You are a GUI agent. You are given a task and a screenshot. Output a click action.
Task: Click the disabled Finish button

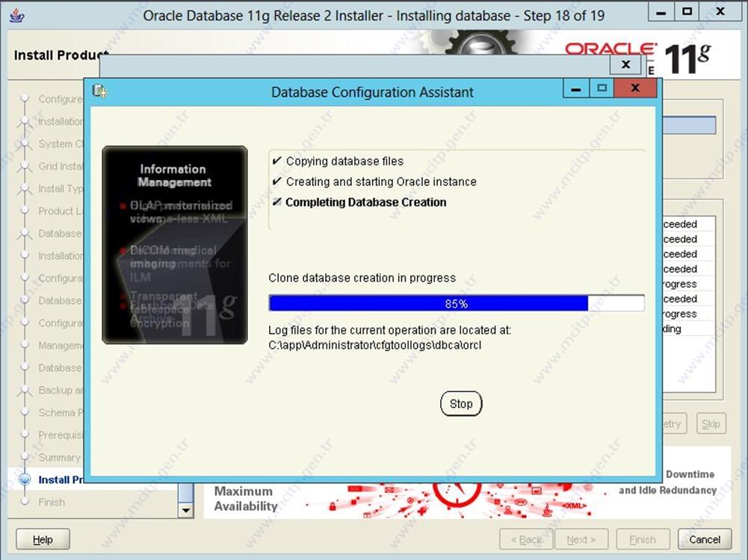point(643,540)
